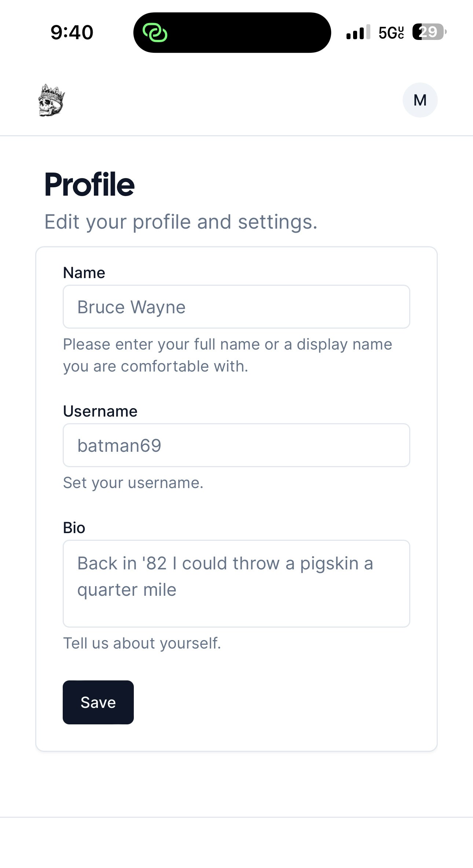This screenshot has height=868, width=473.
Task: Tap the 9:40 clock in status bar
Action: pyautogui.click(x=72, y=32)
